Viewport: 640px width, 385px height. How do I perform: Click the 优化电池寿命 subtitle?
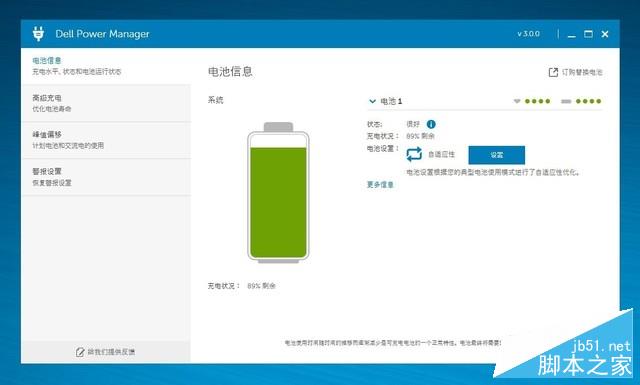pyautogui.click(x=52, y=109)
